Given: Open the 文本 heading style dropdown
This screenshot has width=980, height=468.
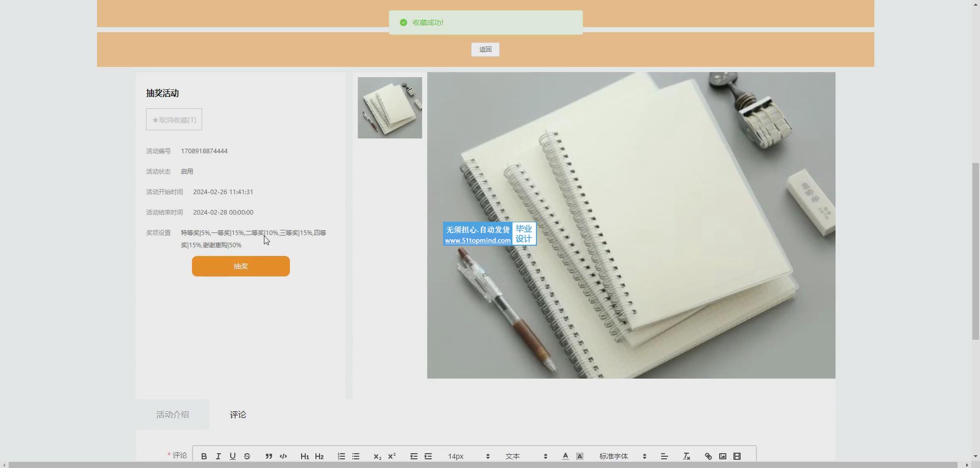Looking at the screenshot, I should tap(526, 456).
